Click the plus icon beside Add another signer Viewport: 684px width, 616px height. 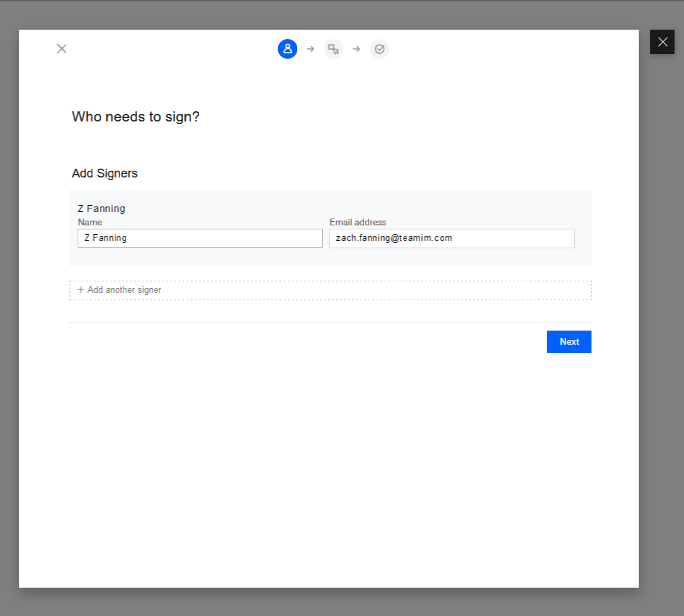[80, 289]
